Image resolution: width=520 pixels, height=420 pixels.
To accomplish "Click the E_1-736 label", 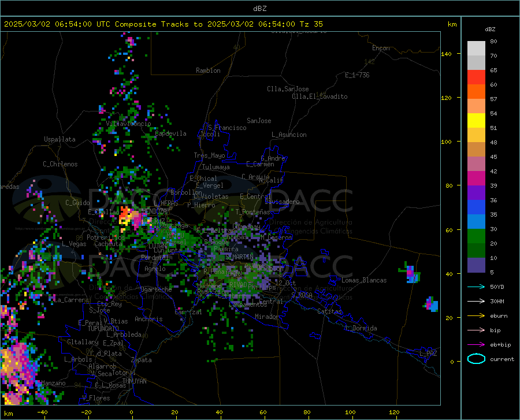I will 357,75.
